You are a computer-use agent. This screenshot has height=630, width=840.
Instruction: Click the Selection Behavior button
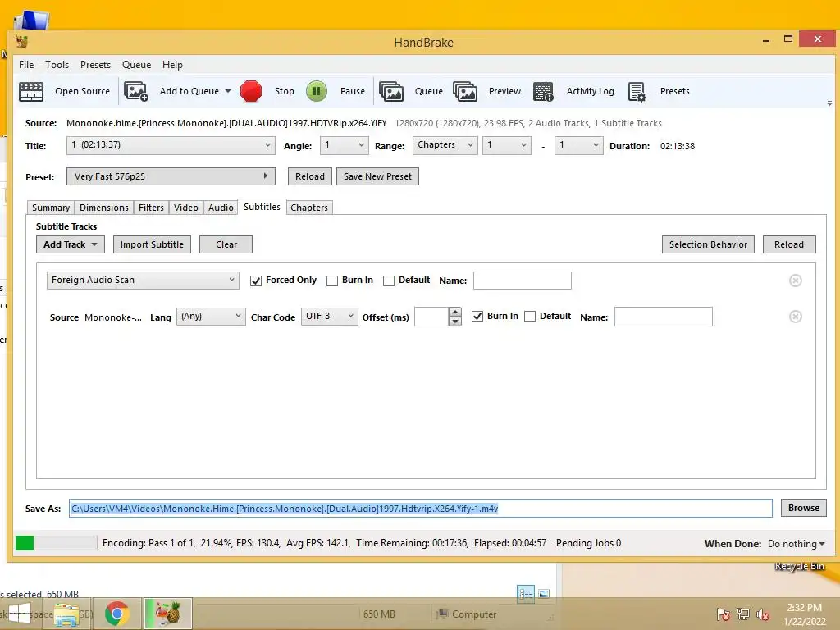tap(708, 244)
